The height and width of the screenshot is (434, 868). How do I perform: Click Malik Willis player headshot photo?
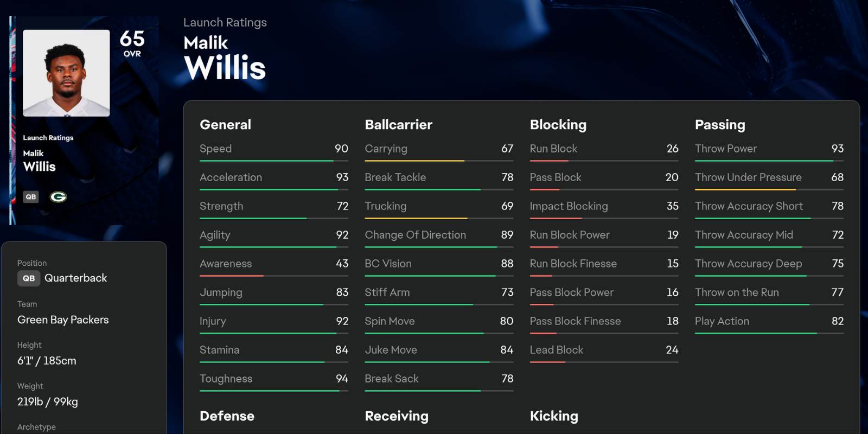pos(66,73)
